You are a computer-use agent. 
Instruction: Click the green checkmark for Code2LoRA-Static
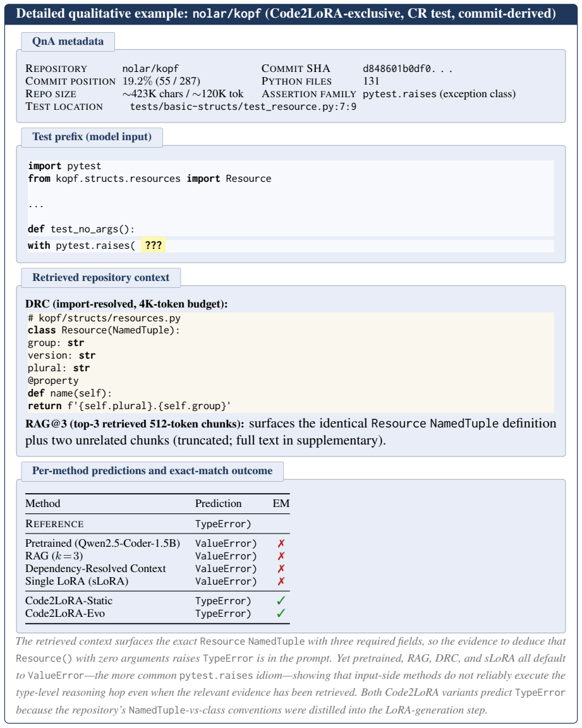point(281,601)
